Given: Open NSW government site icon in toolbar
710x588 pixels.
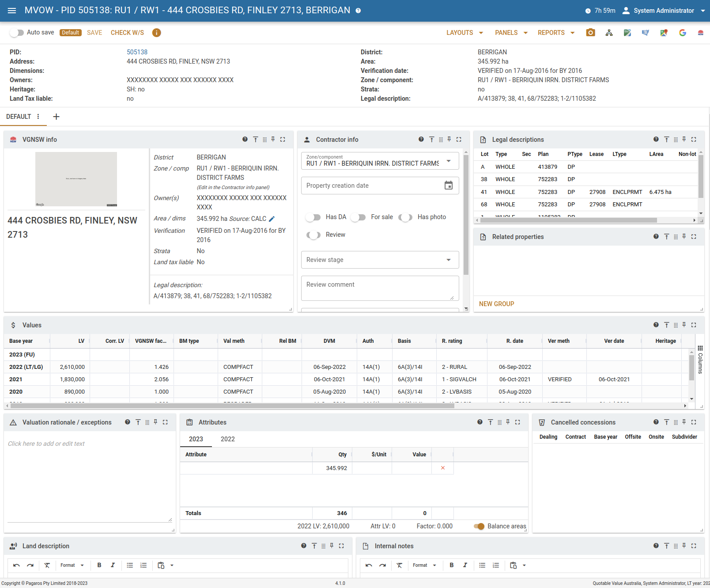Looking at the screenshot, I should (701, 33).
